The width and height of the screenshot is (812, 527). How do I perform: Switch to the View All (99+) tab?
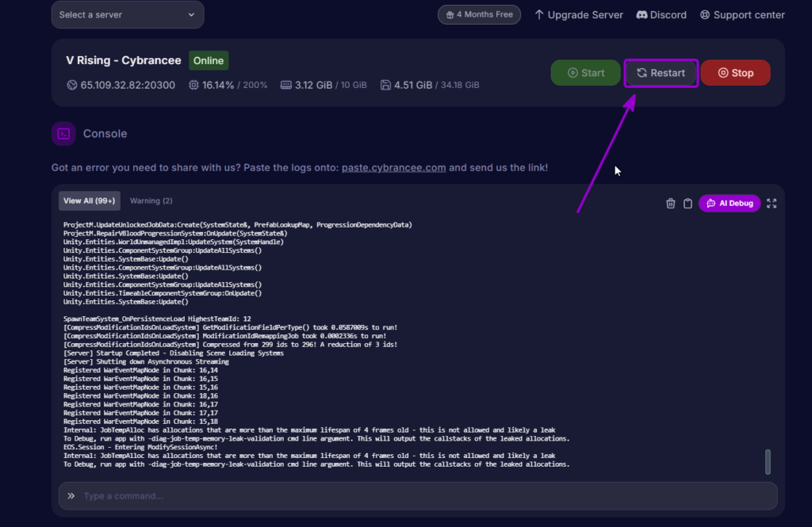click(89, 200)
